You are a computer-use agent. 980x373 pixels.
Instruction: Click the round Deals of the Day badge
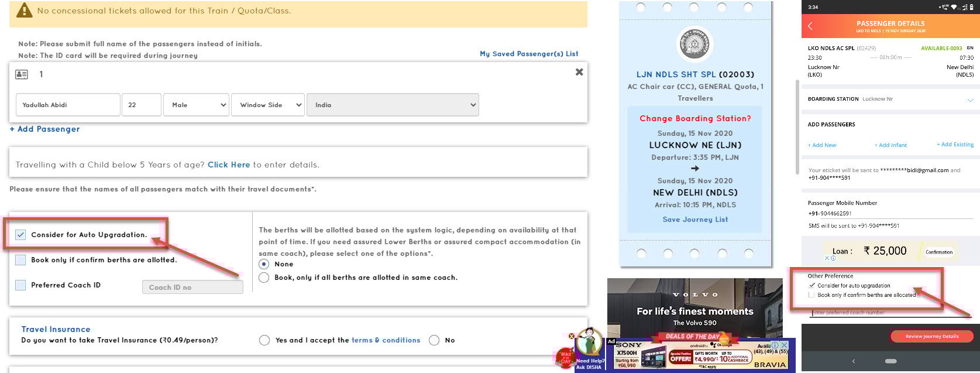(x=566, y=357)
